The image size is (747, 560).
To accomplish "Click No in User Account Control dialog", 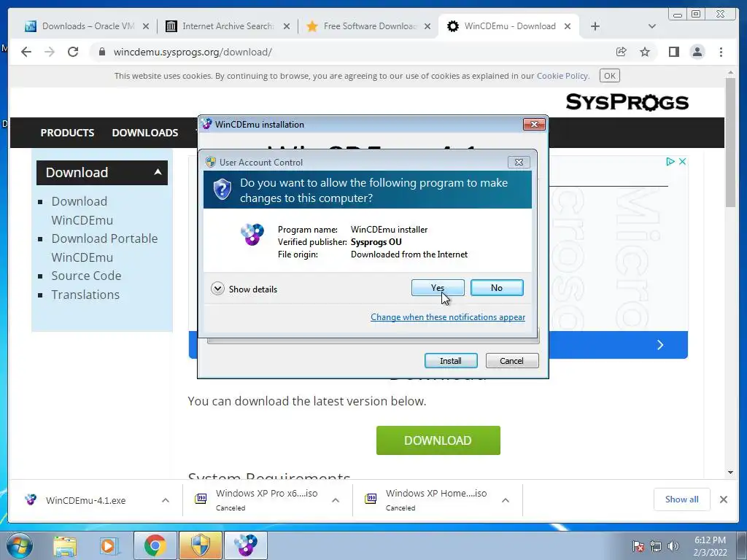I will [496, 287].
